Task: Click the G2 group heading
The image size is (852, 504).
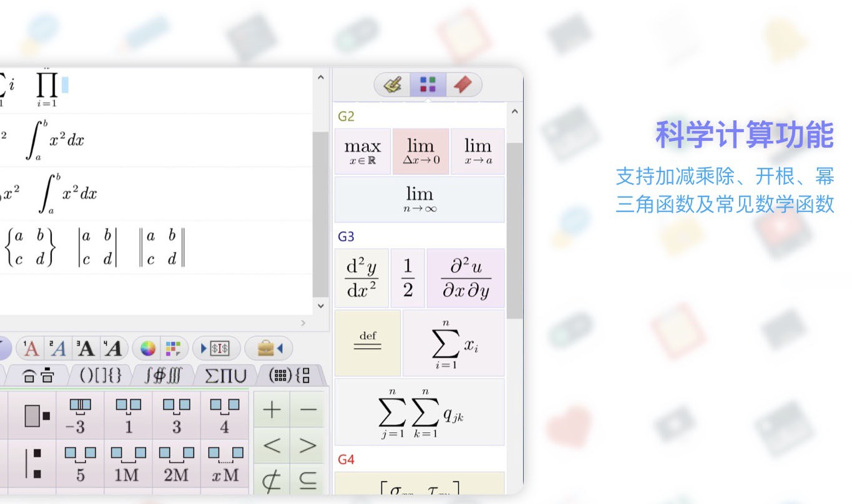Action: click(346, 117)
